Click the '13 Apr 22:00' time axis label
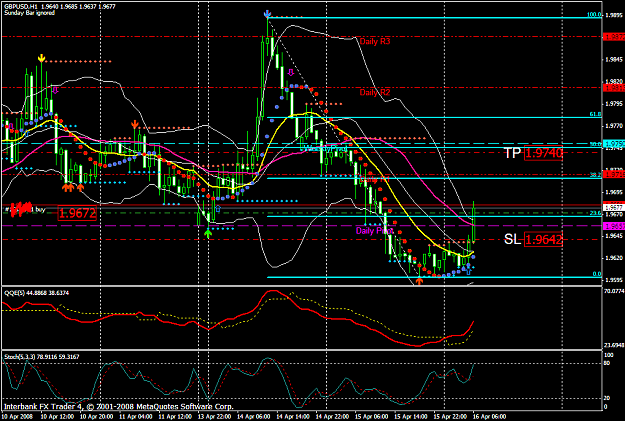 [215, 417]
